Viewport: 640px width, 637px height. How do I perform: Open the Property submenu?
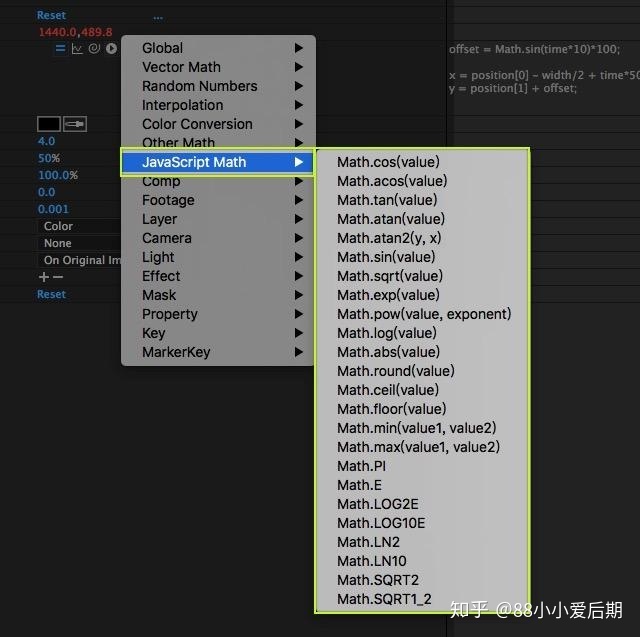coord(218,314)
